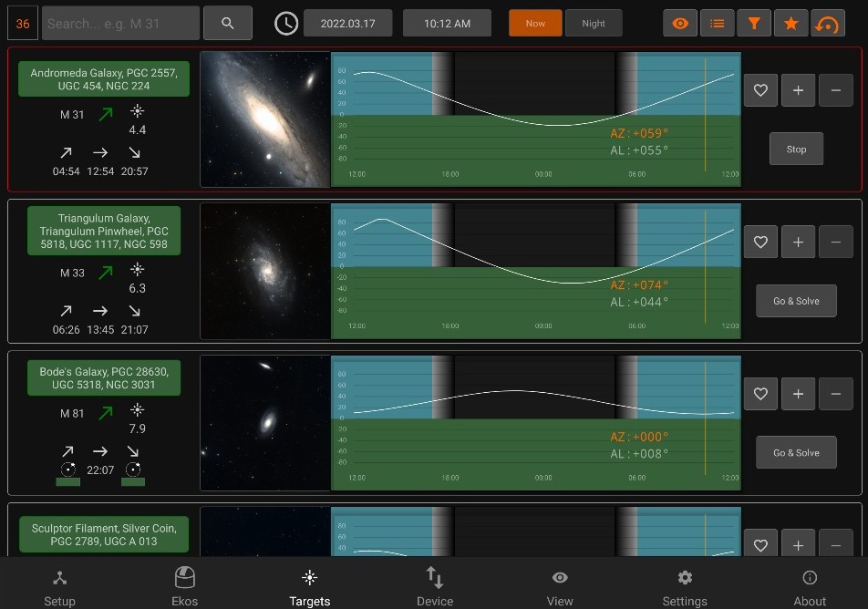The image size is (868, 609).
Task: Click the M 33 altitude graph
Action: pyautogui.click(x=536, y=272)
